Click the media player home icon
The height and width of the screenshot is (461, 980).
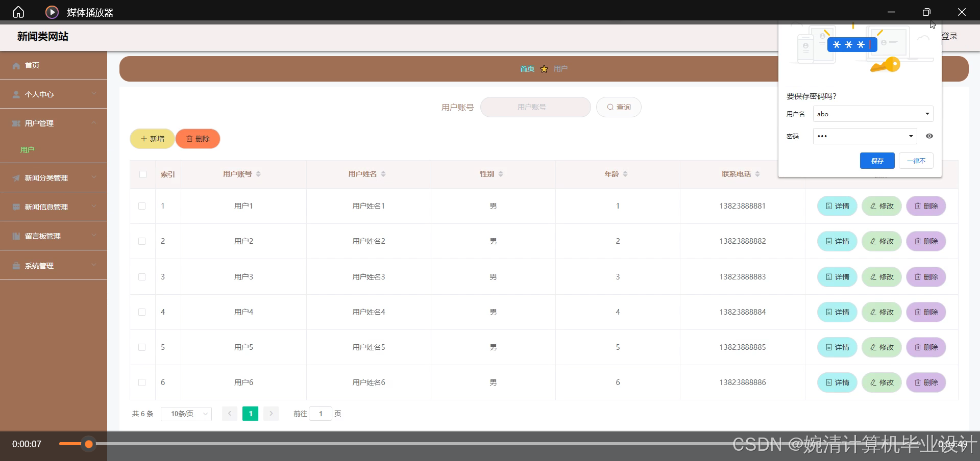pos(18,12)
